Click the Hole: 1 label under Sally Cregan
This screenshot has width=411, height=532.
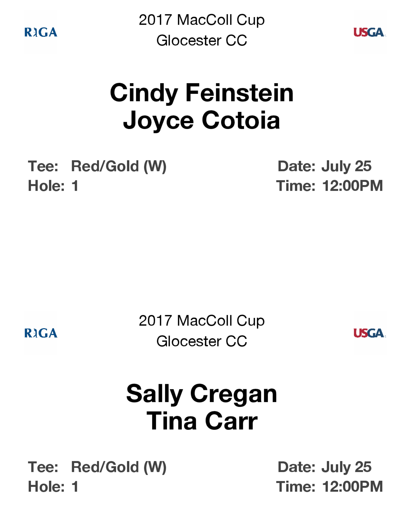pyautogui.click(x=53, y=487)
